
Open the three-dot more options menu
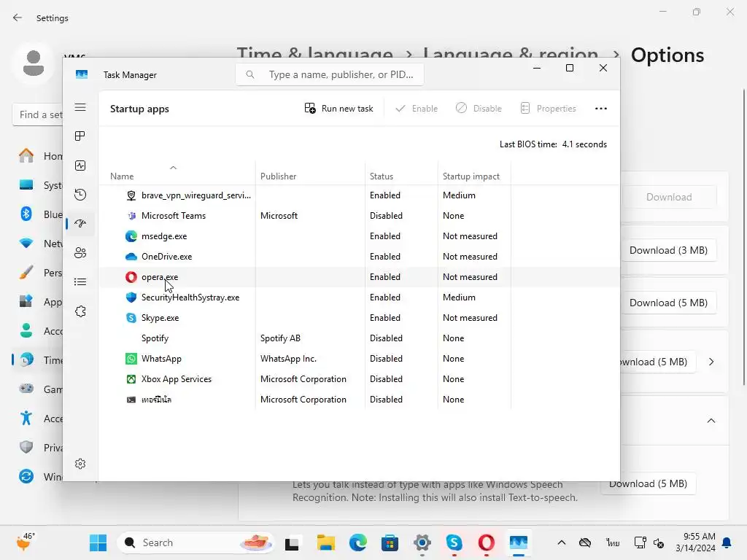coord(601,109)
